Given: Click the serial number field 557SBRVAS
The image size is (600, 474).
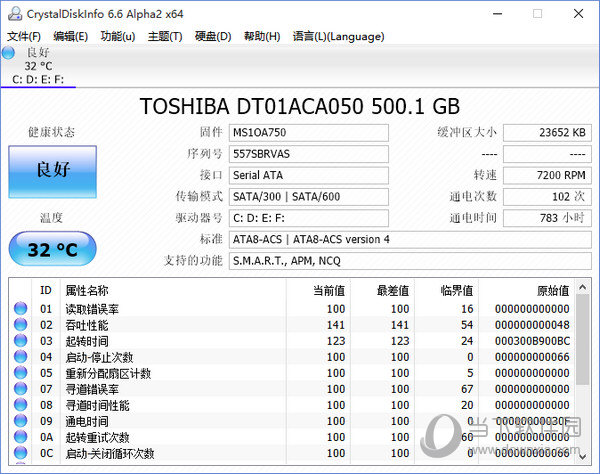Looking at the screenshot, I should pyautogui.click(x=308, y=154).
